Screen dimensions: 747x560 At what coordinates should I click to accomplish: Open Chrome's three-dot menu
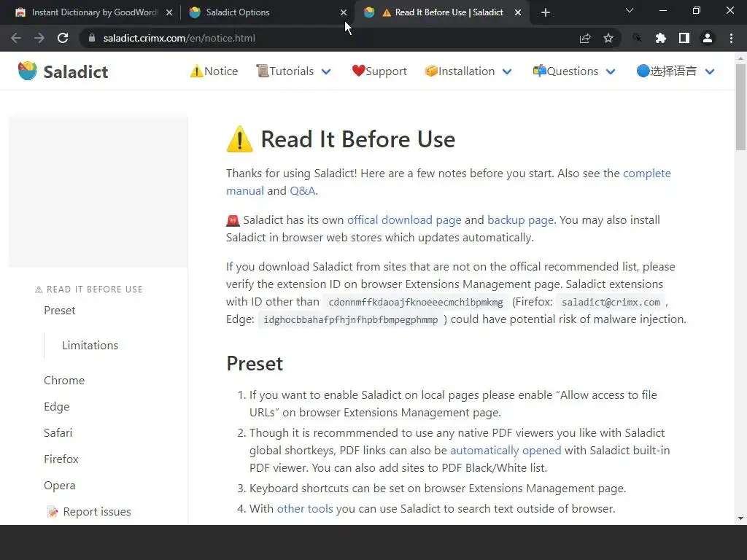tap(731, 38)
